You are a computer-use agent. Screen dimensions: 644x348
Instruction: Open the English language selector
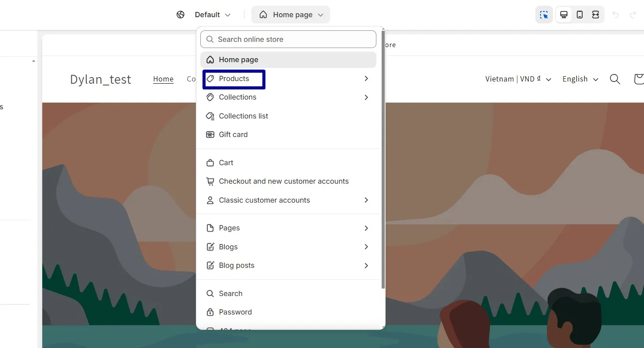tap(580, 79)
